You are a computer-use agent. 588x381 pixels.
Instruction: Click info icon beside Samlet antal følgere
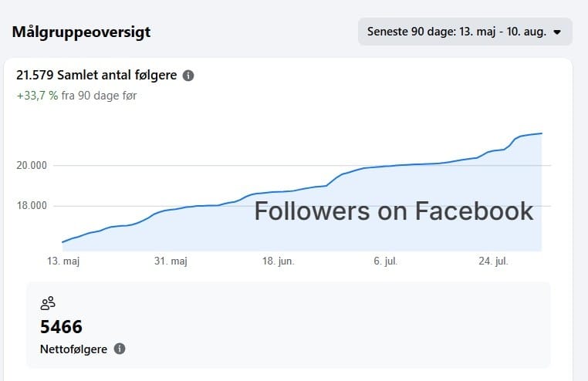tap(188, 76)
